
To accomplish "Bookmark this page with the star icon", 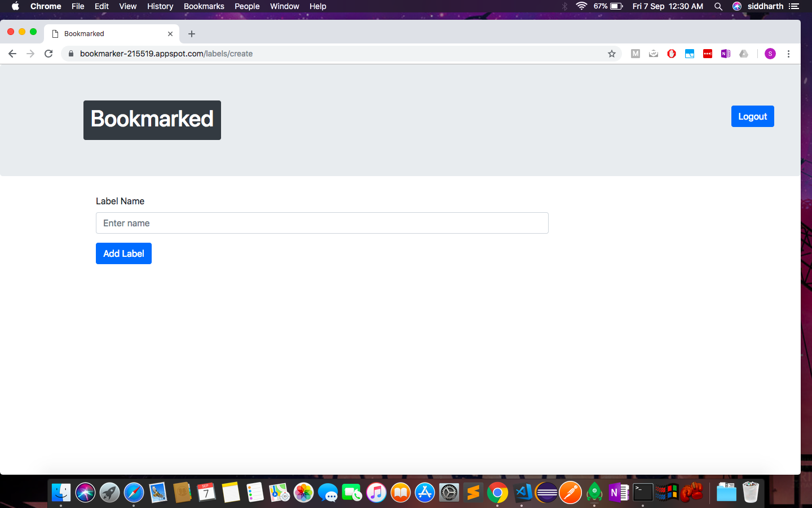I will click(x=612, y=54).
